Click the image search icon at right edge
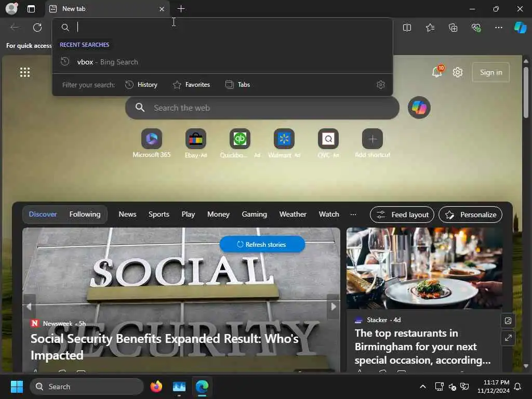Viewport: 532px width, 399px height. (x=508, y=321)
